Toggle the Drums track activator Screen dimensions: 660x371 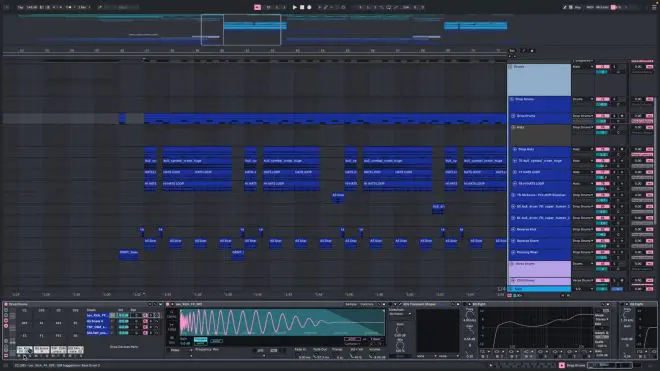[603, 67]
